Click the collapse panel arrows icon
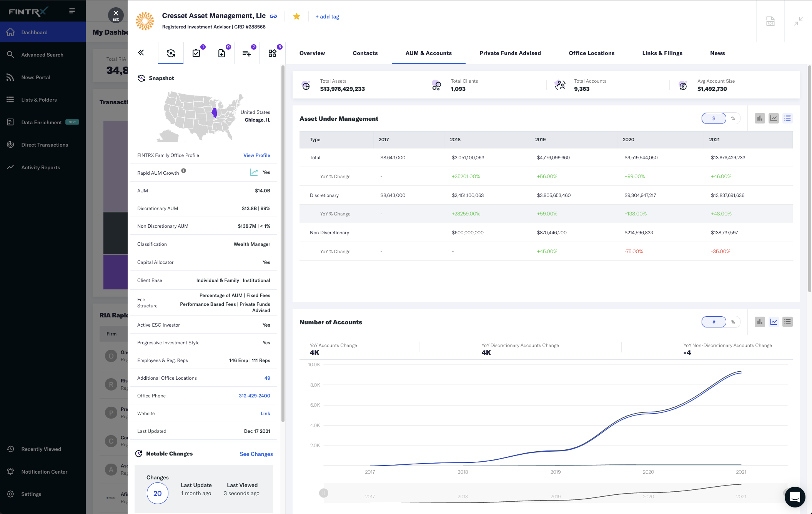 [799, 21]
